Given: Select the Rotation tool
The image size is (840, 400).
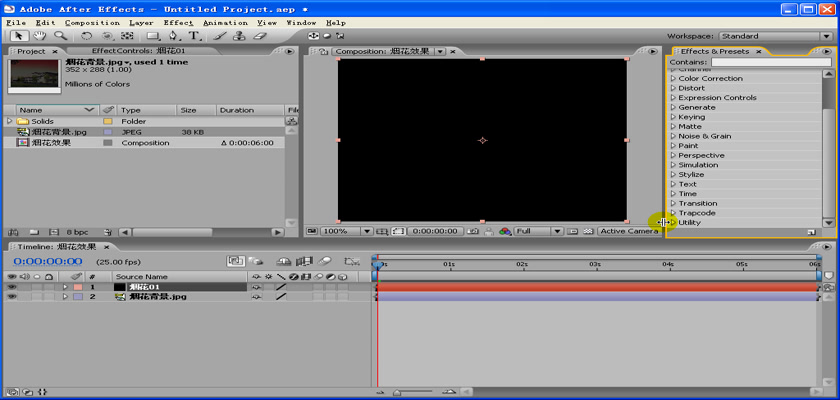Looking at the screenshot, I should (86, 36).
